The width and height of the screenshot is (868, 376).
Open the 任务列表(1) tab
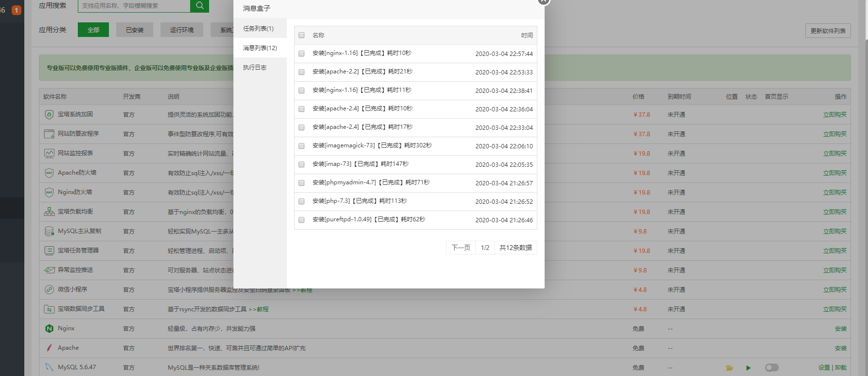(260, 29)
